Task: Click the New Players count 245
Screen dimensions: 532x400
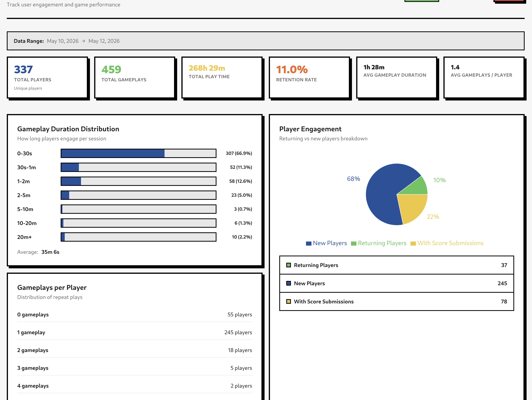Action: tap(502, 283)
